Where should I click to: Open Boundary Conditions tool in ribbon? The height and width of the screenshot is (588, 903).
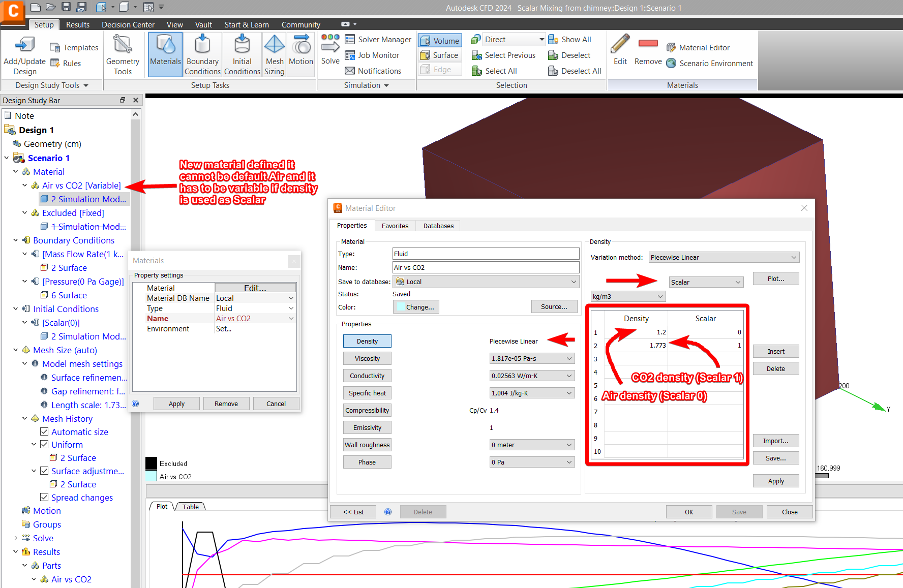coord(202,53)
